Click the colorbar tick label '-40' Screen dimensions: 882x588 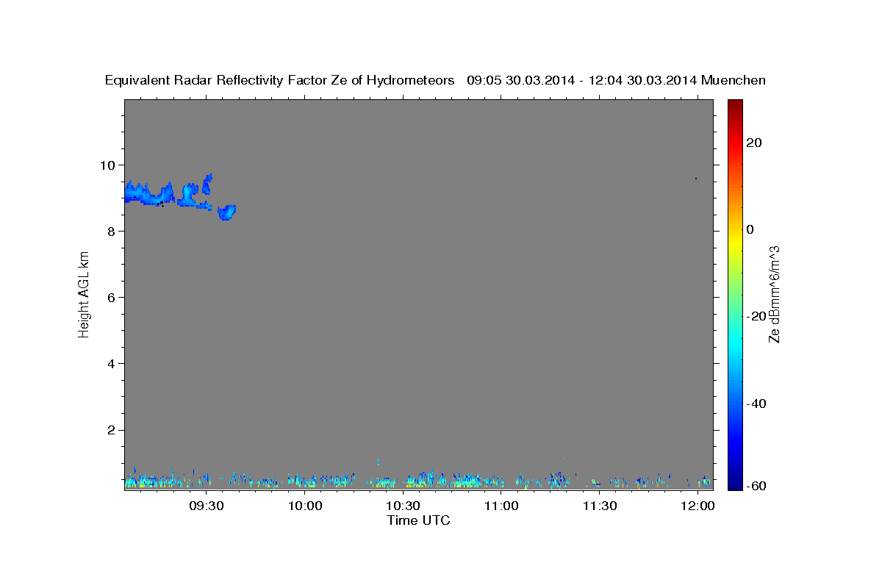click(x=756, y=403)
